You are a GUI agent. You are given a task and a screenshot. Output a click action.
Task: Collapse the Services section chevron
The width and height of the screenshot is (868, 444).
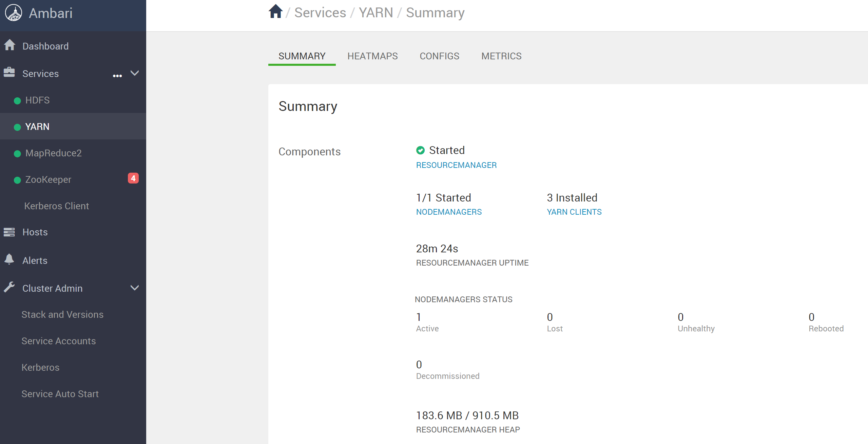click(135, 73)
